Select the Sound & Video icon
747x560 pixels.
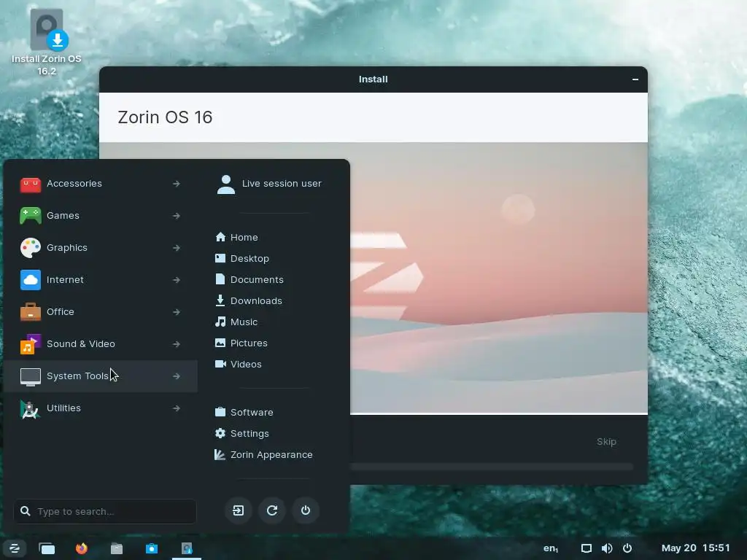click(31, 344)
